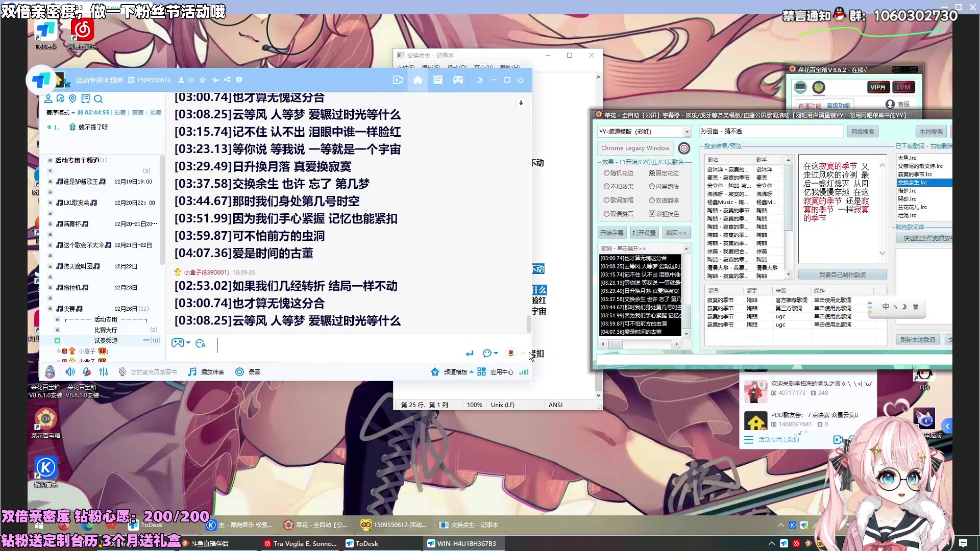The height and width of the screenshot is (551, 980).
Task: Select the 固定花边 radio option
Action: click(x=664, y=173)
